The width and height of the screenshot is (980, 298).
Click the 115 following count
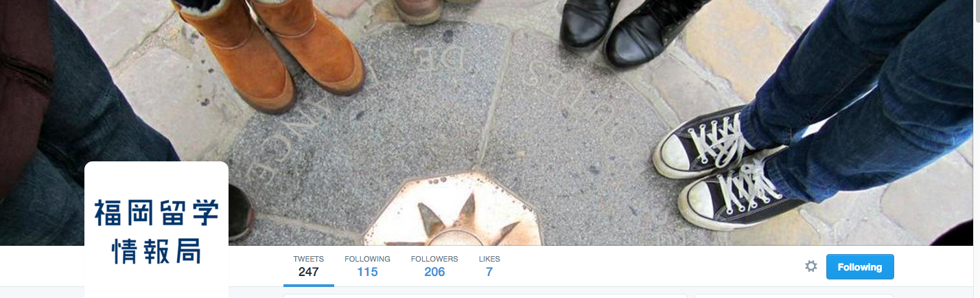[x=367, y=272]
